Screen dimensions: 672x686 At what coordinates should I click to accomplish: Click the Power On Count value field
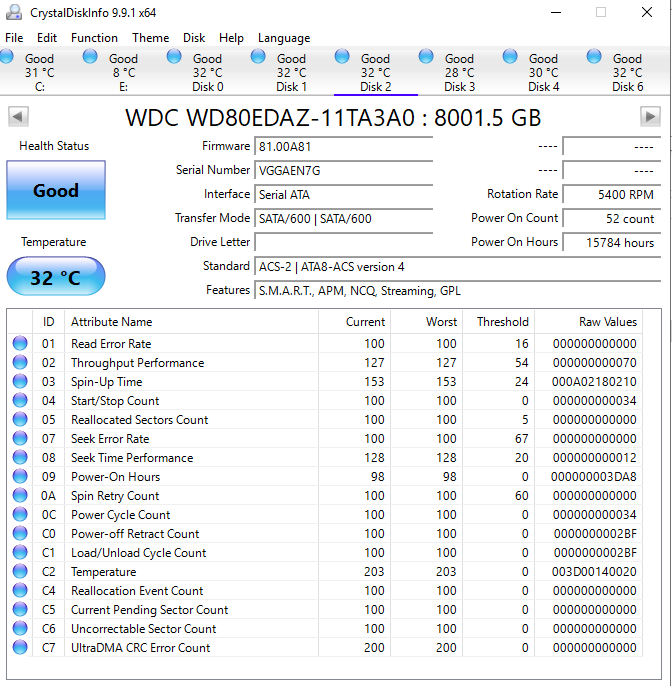tap(611, 218)
